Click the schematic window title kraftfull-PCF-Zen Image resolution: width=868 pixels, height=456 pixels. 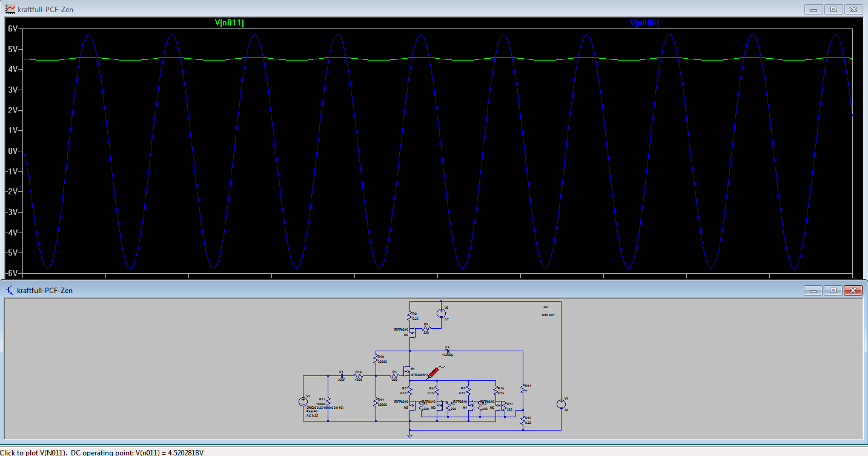(45, 291)
